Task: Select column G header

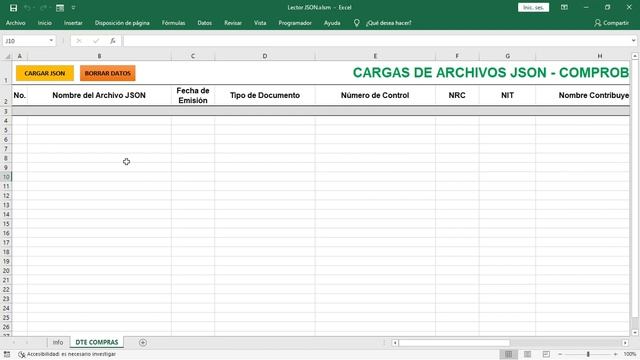Action: (507, 56)
